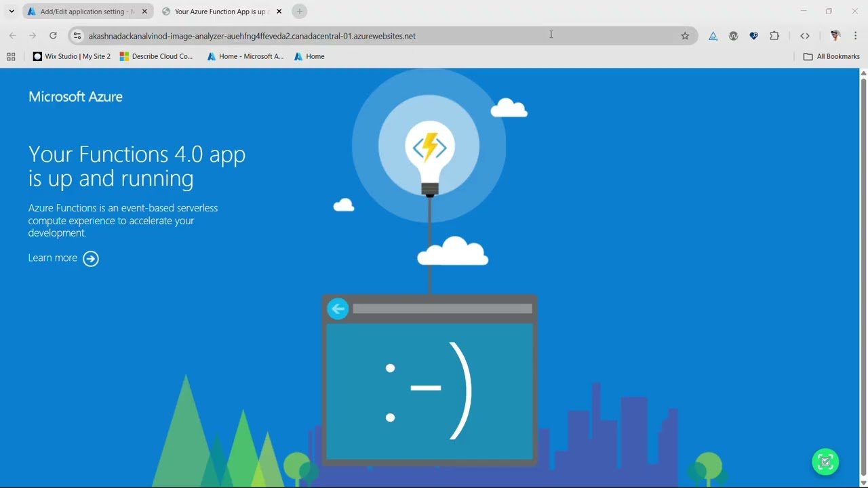Reload the Azure Function page

[53, 35]
